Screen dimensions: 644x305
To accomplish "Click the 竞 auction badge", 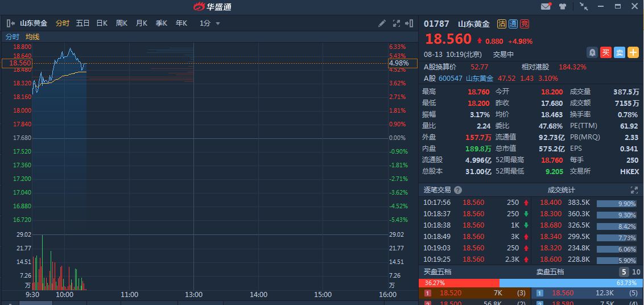I will [525, 24].
